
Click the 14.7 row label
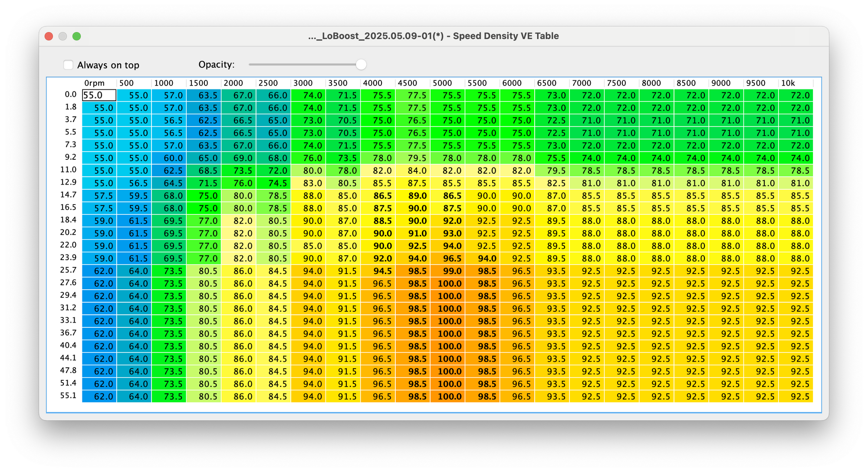pos(69,195)
